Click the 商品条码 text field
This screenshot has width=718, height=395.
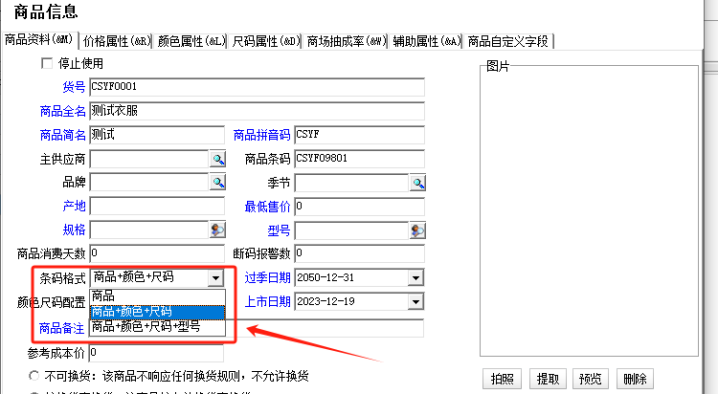(359, 159)
